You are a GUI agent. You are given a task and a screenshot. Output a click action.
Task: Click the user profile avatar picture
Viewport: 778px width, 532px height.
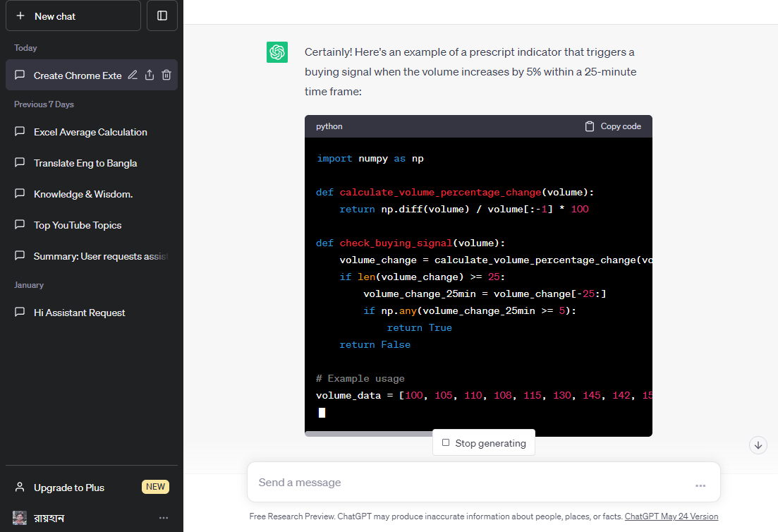[x=20, y=518]
